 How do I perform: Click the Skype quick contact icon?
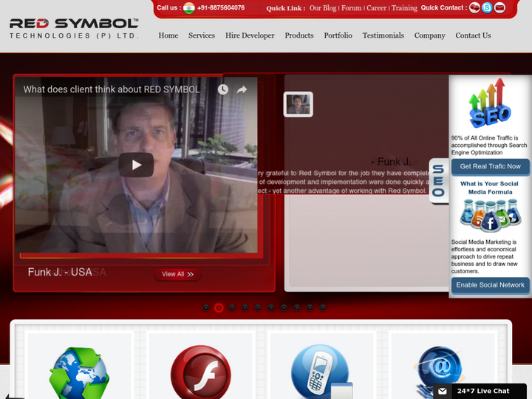coord(487,8)
